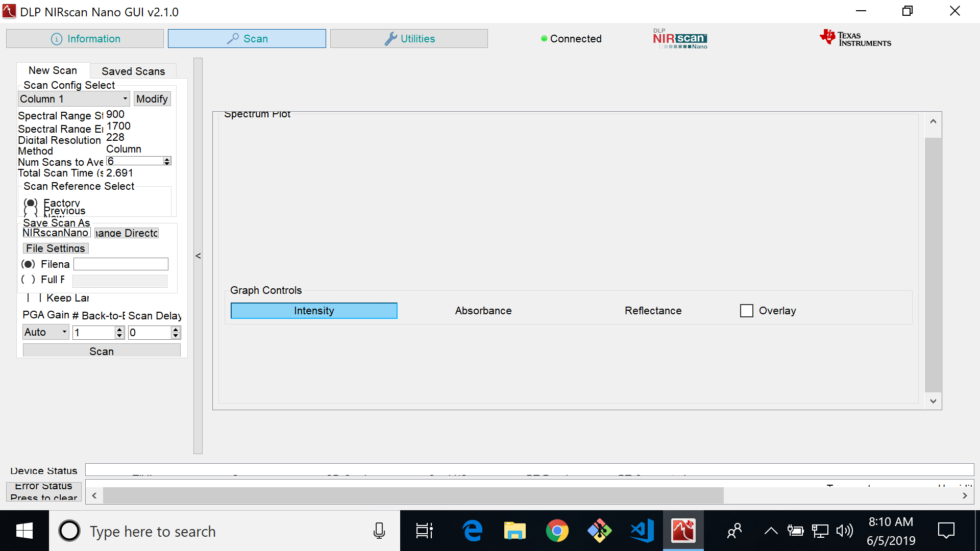Open the Git diamond icon app in taskbar
This screenshot has height=551, width=980.
(x=599, y=531)
